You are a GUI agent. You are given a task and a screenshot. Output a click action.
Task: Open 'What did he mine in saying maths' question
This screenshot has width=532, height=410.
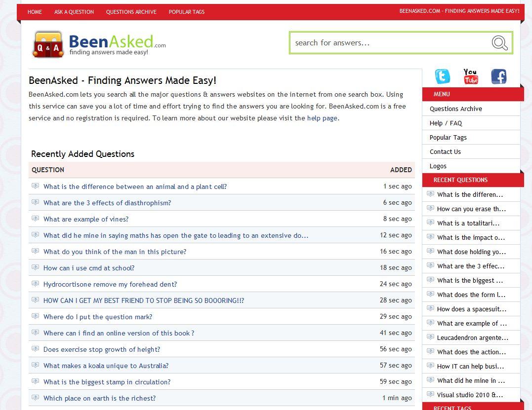[176, 235]
